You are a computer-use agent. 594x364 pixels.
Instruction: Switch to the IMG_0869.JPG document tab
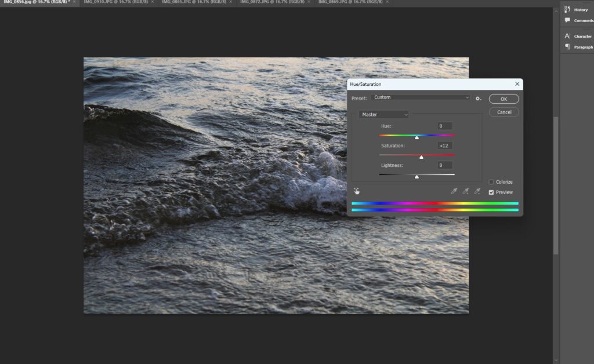tap(350, 2)
